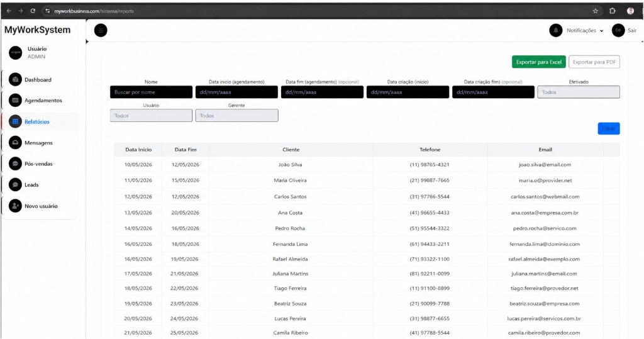Click client name Juliana Martins
Image resolution: width=644 pixels, height=339 pixels.
291,274
